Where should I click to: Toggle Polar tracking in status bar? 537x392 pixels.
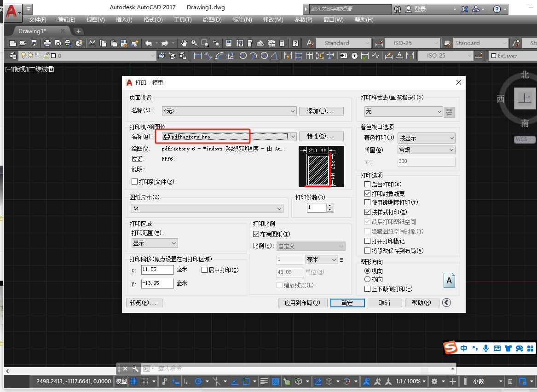coord(198,381)
